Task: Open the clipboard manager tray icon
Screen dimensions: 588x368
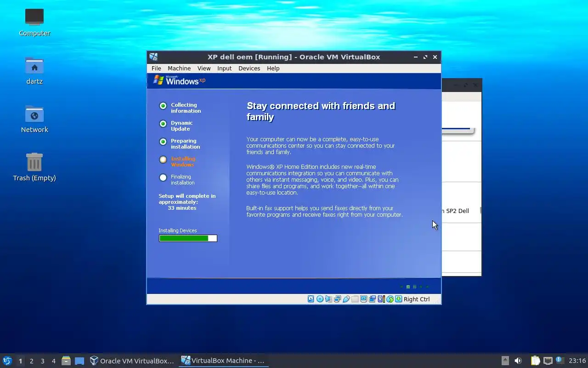Action: coord(535,361)
